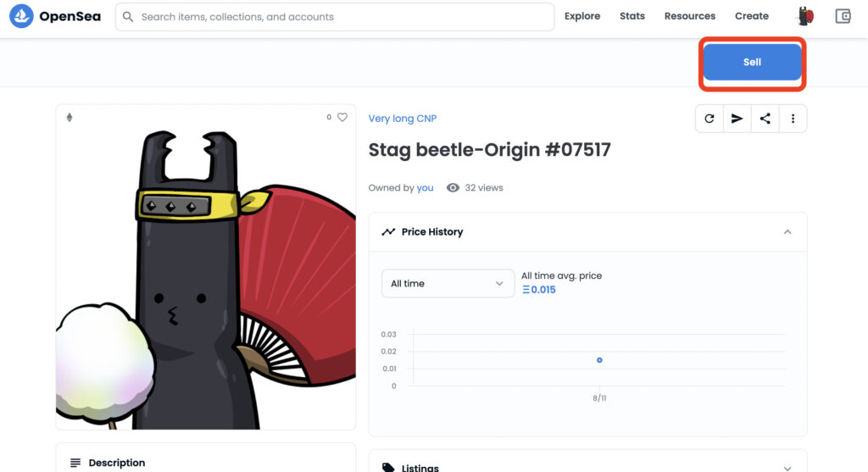Click the transfer arrow icon
This screenshot has width=868, height=472.
(737, 119)
